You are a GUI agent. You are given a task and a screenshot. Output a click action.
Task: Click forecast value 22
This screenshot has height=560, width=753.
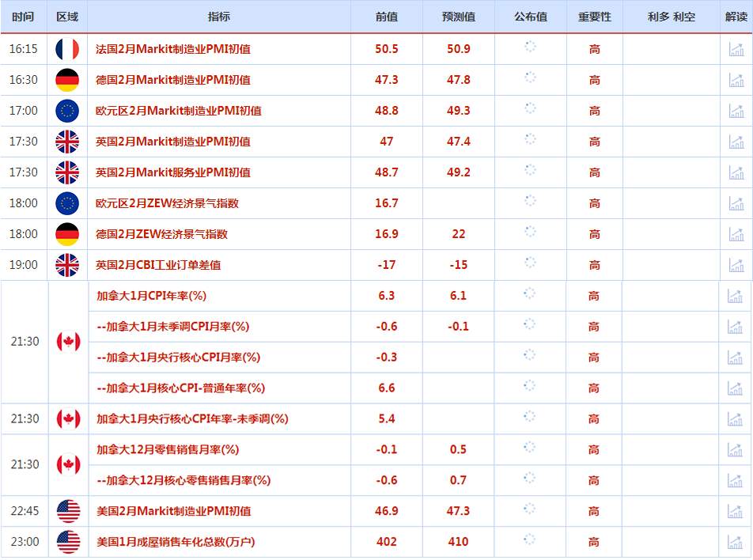click(459, 234)
